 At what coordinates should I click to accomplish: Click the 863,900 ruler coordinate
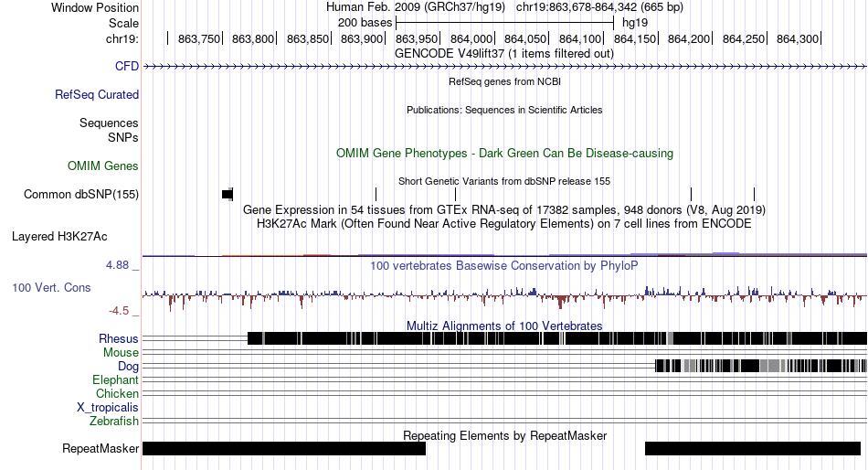[x=362, y=38]
